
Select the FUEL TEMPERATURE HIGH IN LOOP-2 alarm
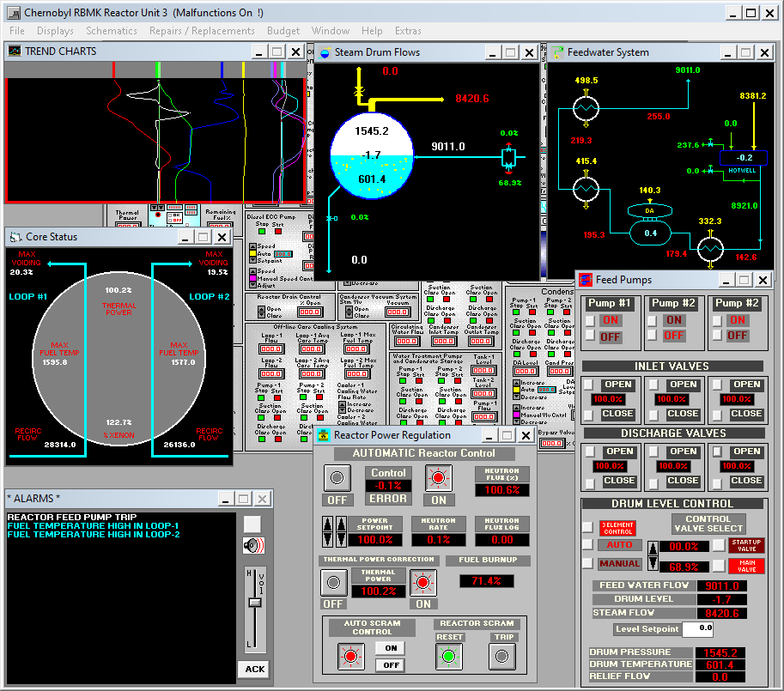[94, 534]
